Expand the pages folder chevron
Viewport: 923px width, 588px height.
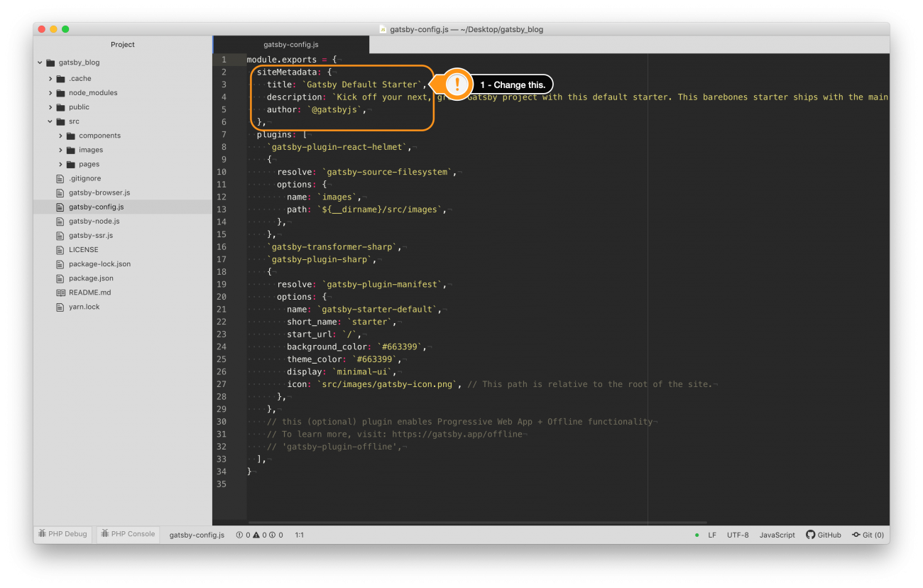pyautogui.click(x=60, y=164)
